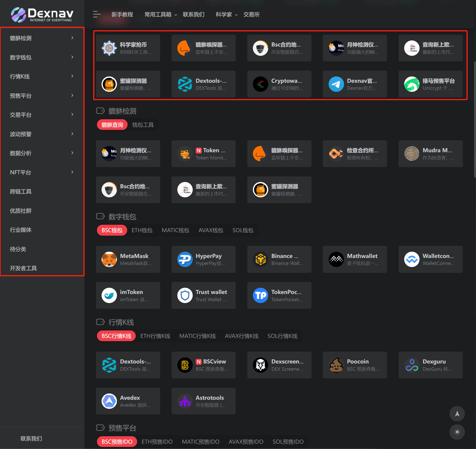Click the Trust wallet shield icon

pyautogui.click(x=185, y=295)
